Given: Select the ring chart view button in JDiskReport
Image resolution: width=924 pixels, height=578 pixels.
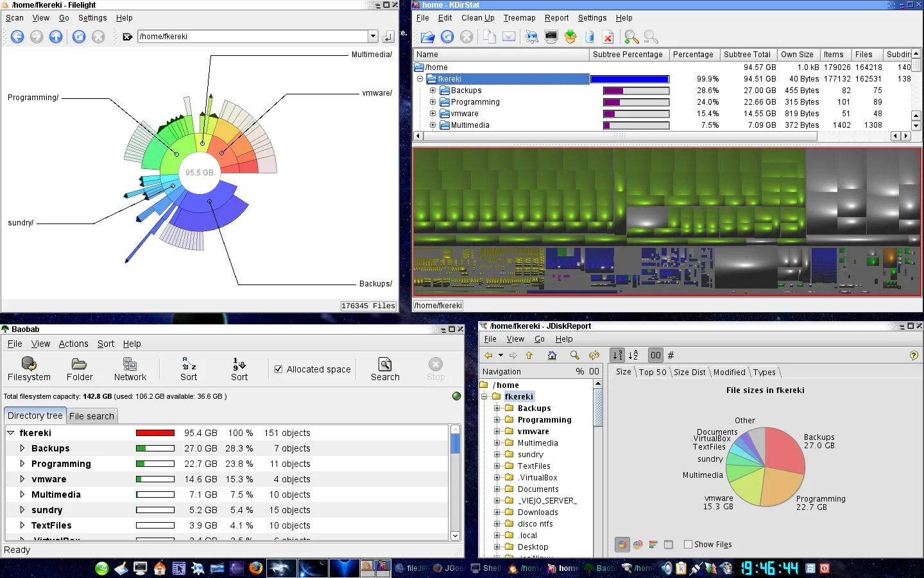Looking at the screenshot, I should click(638, 545).
